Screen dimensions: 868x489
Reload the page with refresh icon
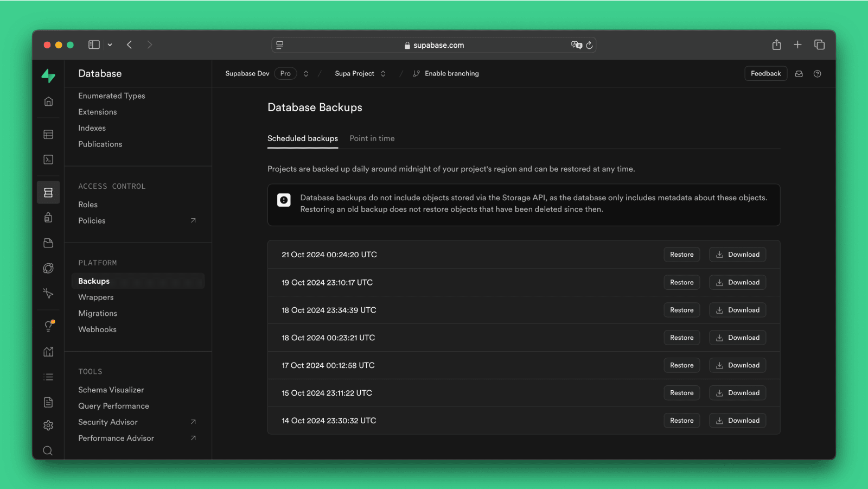pyautogui.click(x=589, y=45)
